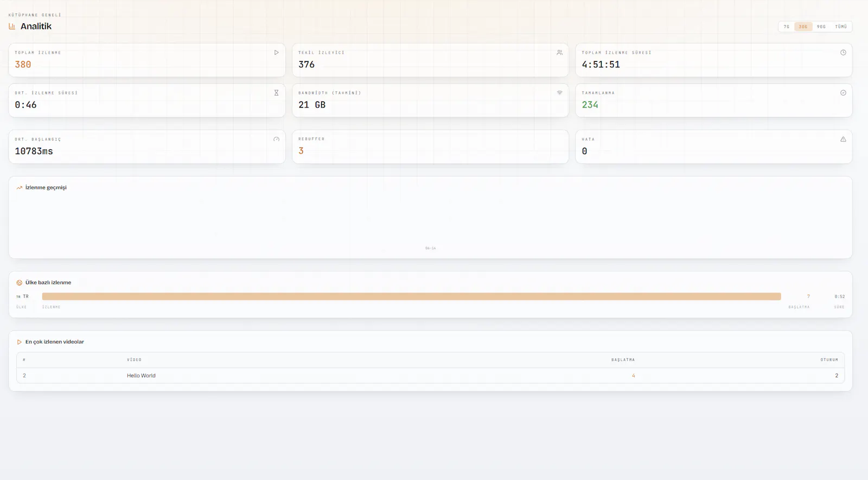Click the average startup value 10783ms
The width and height of the screenshot is (868, 480).
tap(34, 151)
